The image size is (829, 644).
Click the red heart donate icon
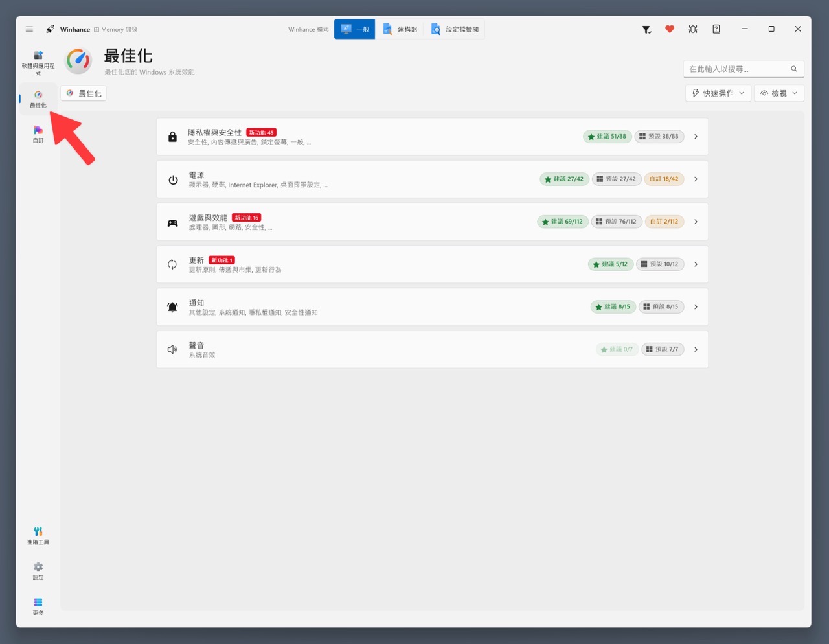pyautogui.click(x=670, y=29)
